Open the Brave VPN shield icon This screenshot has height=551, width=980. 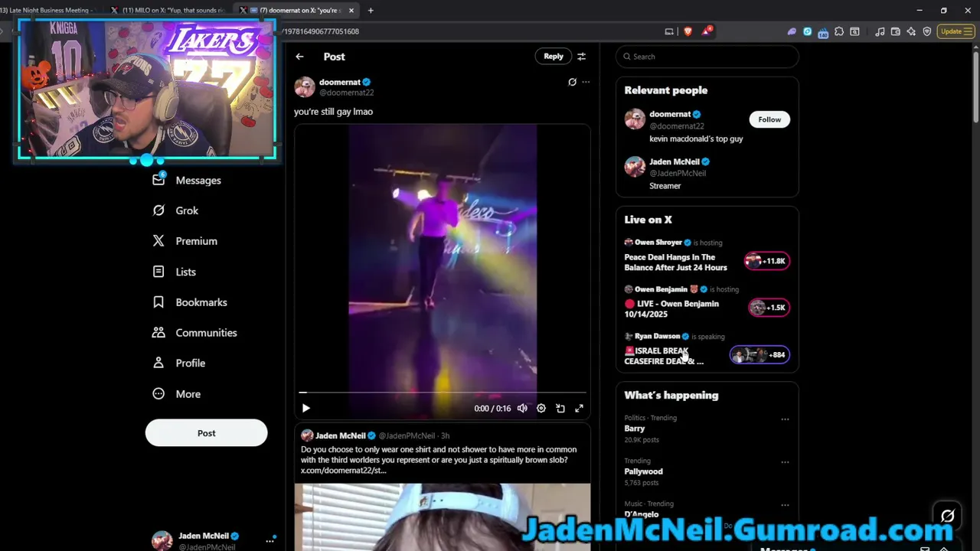(926, 31)
